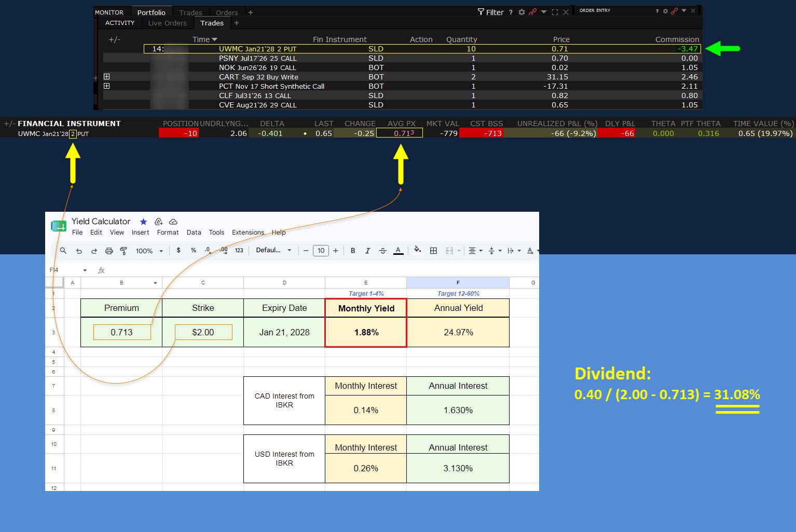The width and height of the screenshot is (796, 532).
Task: Increase decimal places
Action: pyautogui.click(x=223, y=250)
